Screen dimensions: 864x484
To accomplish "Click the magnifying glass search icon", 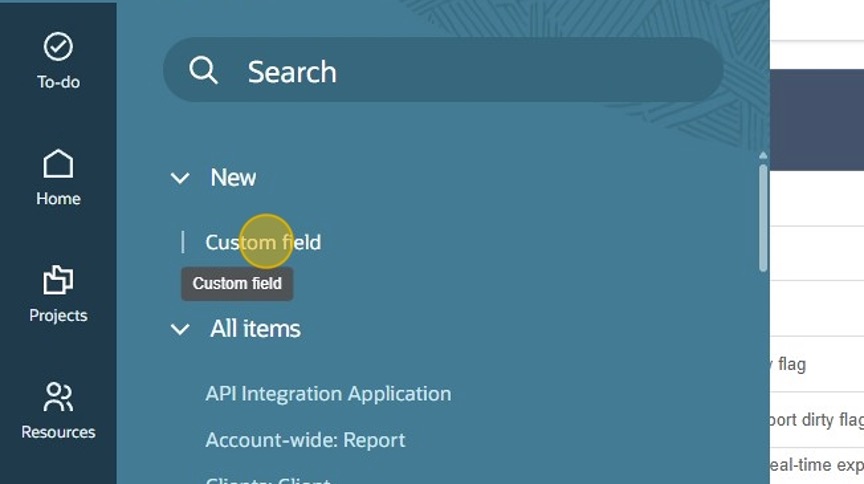I will click(x=203, y=71).
